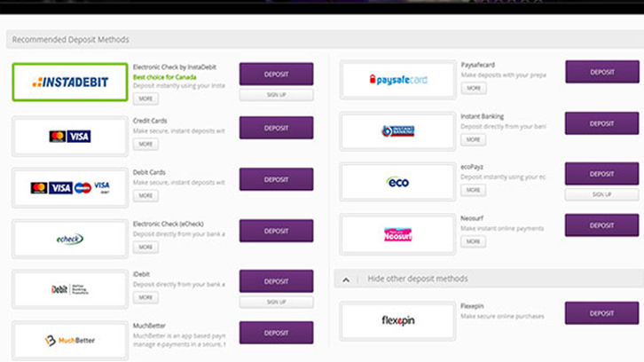Select the debit cards logo tile
This screenshot has height=362, width=644.
click(x=70, y=187)
